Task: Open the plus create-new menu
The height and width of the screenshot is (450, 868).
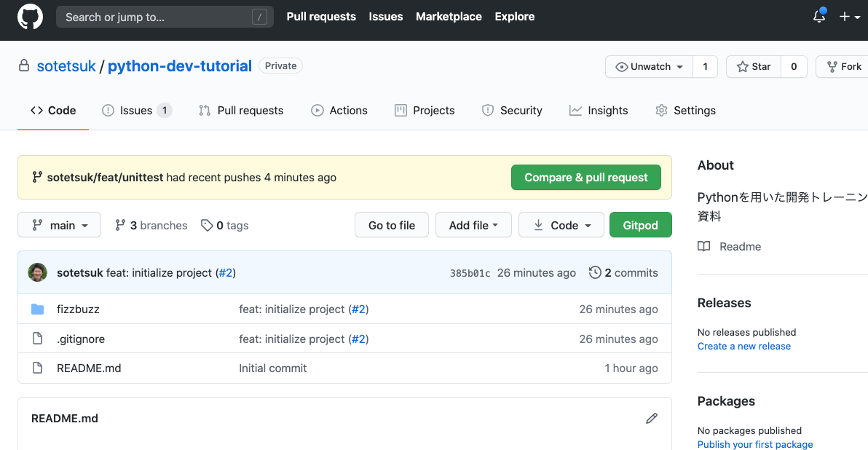Action: (849, 17)
